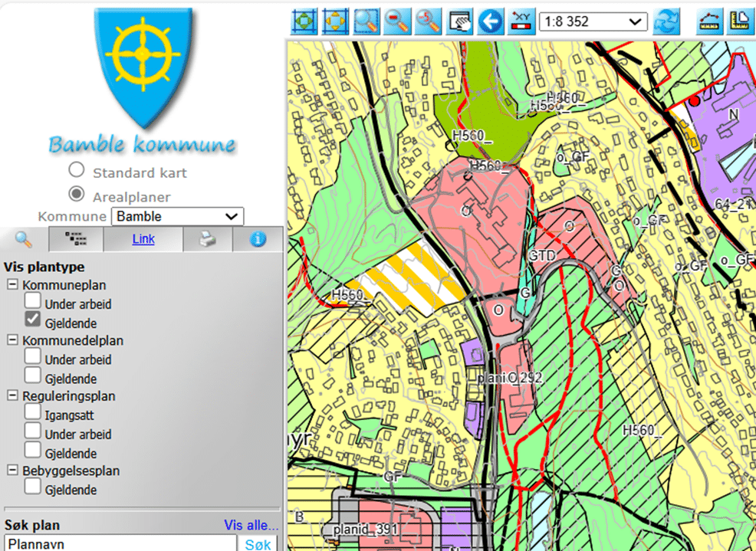Screen dimensions: 756x551
Task: Open the Kommune dropdown showing Bamble
Action: [x=177, y=217]
